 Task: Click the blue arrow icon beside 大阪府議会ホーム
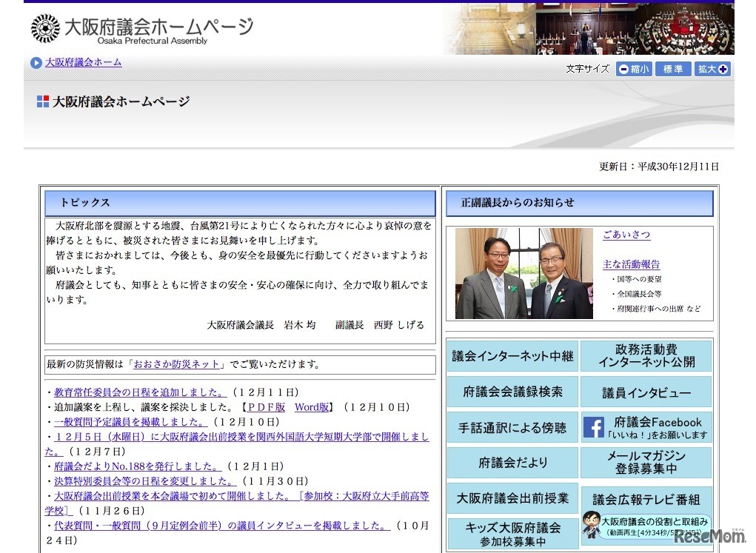(x=36, y=63)
